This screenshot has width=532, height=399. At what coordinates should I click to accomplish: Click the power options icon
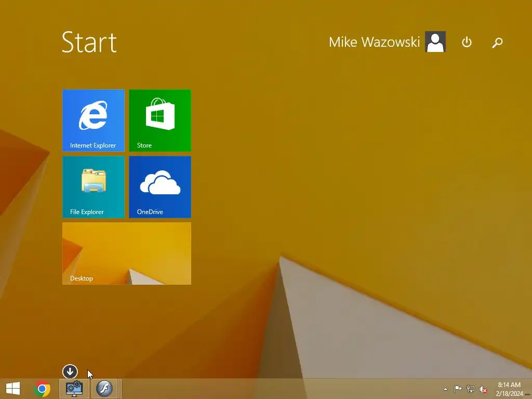pos(467,42)
